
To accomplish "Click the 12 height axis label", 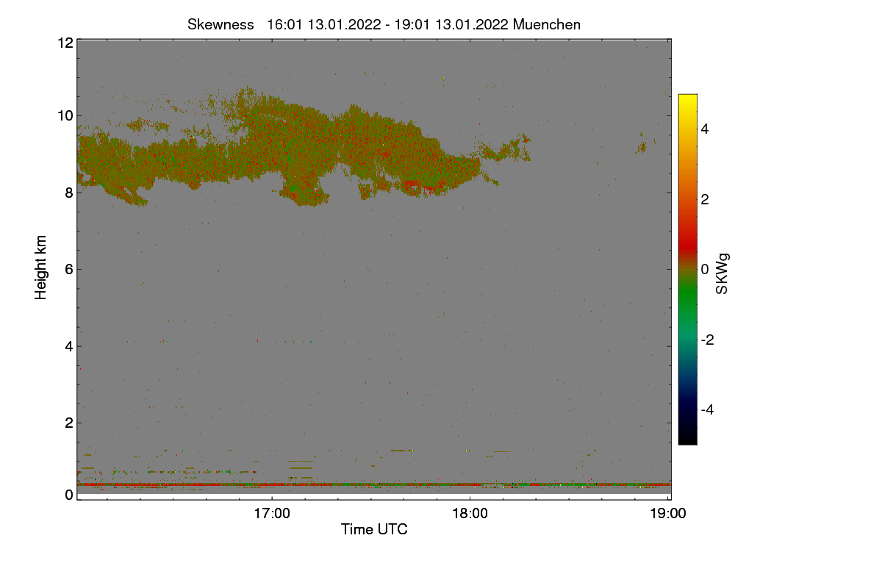I will (65, 43).
